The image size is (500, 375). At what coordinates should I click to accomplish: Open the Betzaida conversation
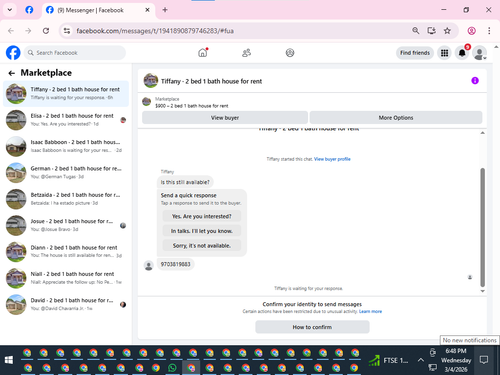click(x=66, y=199)
